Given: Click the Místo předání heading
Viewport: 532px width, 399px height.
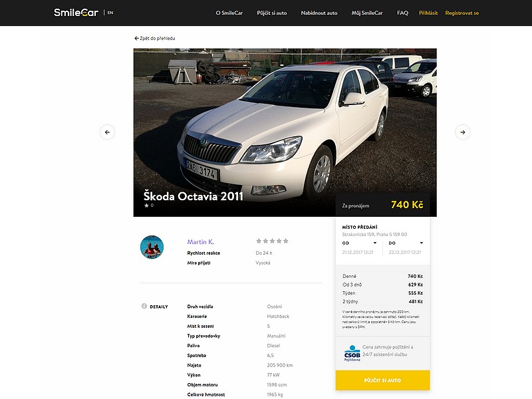Looking at the screenshot, I should pos(360,227).
